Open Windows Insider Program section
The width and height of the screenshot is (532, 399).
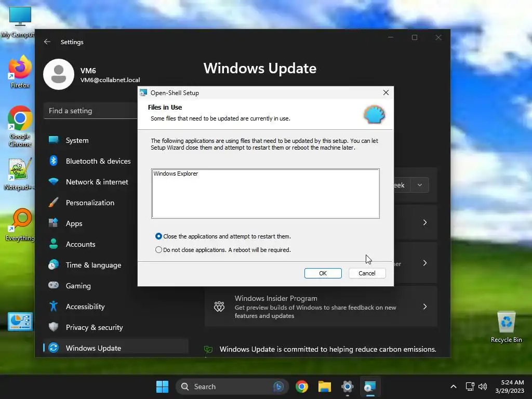pyautogui.click(x=321, y=307)
